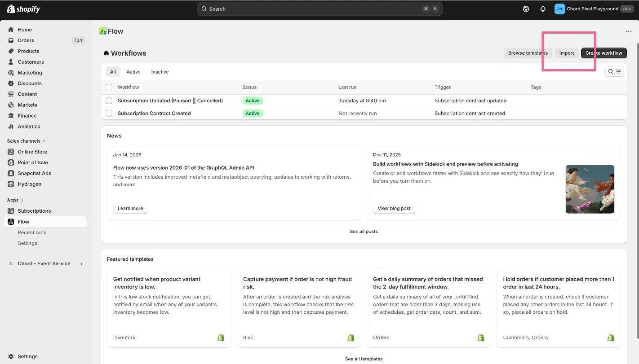The image size is (639, 364).
Task: Focus the top Search field
Action: tap(320, 9)
